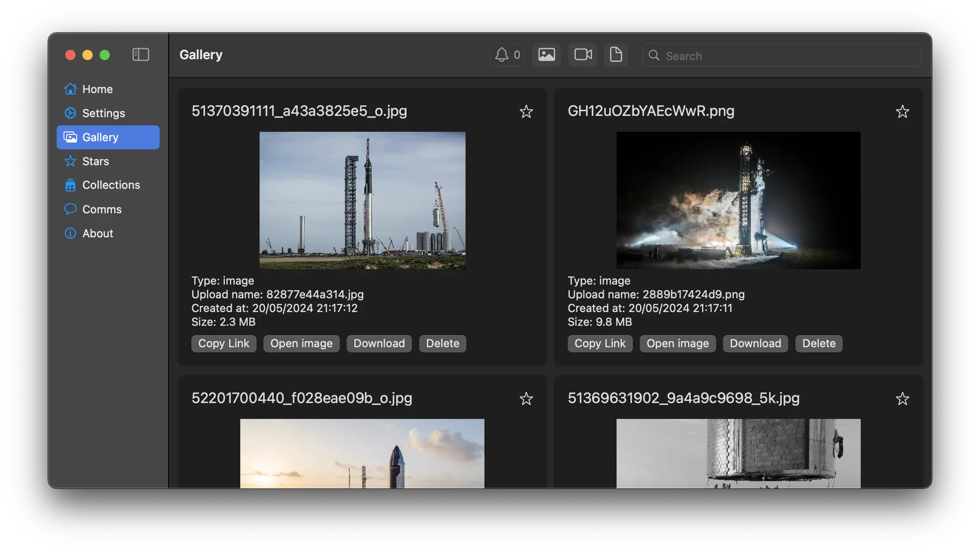Click the Comms chat bubble icon

click(70, 209)
